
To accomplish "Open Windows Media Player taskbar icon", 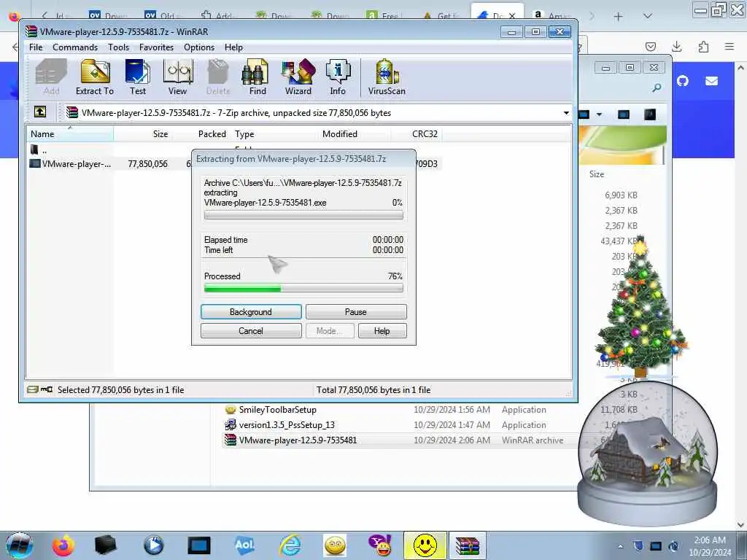I will coord(153,545).
